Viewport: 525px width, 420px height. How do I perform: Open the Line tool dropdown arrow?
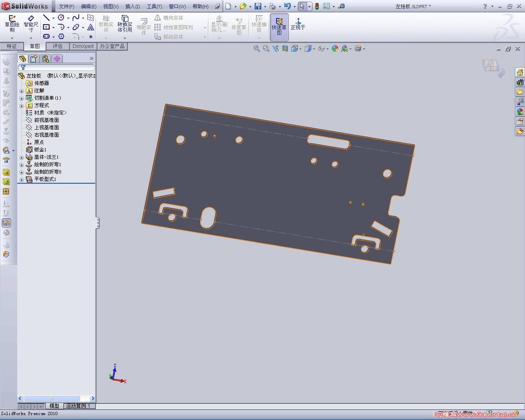(x=53, y=18)
